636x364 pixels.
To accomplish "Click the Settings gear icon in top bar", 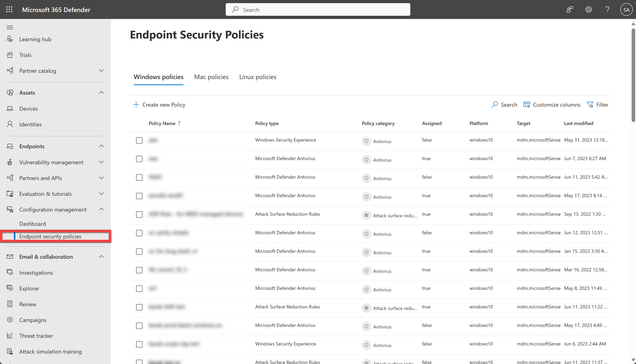I will click(x=589, y=10).
